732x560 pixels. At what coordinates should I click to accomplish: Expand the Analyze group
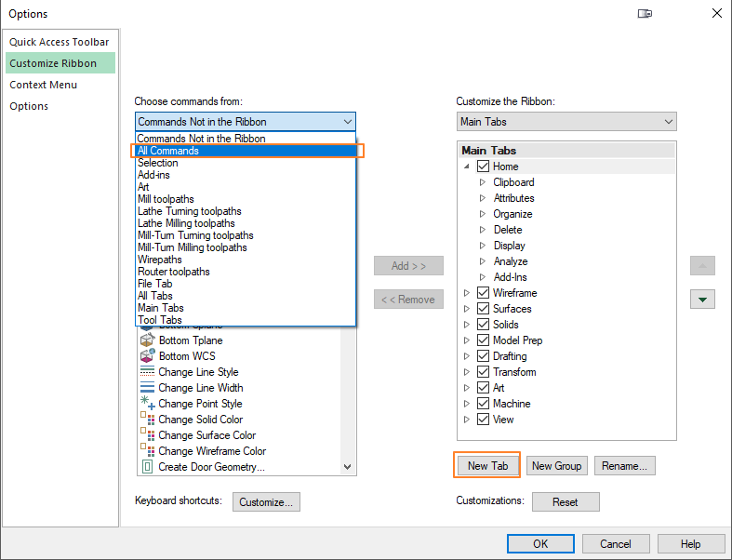pyautogui.click(x=483, y=261)
